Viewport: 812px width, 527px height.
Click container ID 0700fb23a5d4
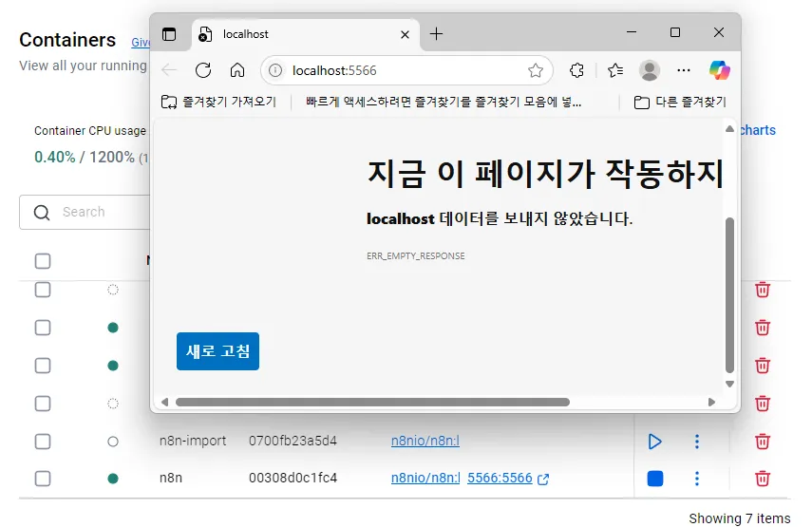293,441
